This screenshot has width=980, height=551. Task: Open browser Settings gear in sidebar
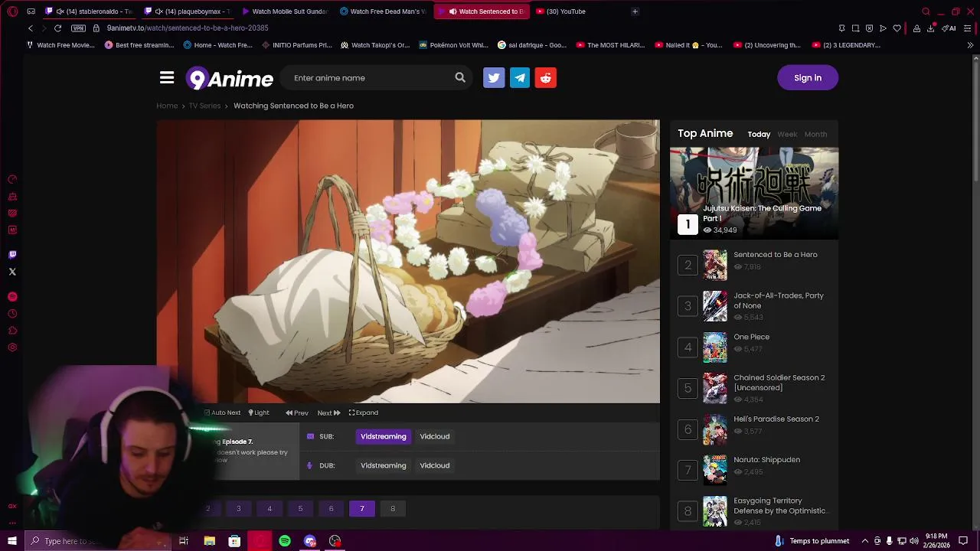(12, 347)
